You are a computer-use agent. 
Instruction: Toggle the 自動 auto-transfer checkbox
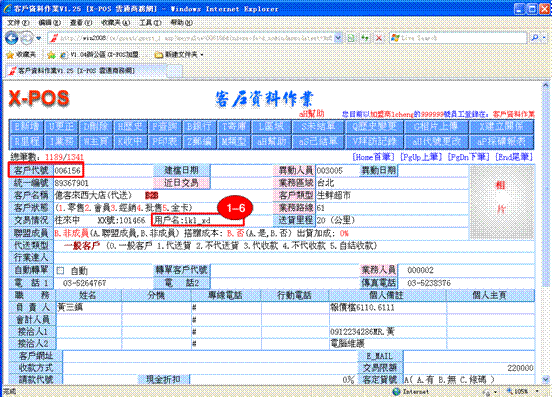tap(60, 271)
